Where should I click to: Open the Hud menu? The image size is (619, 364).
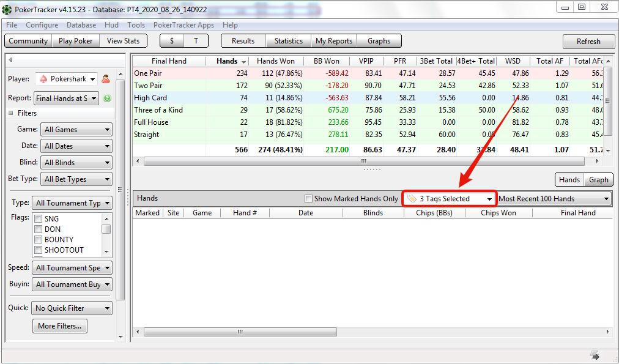[111, 25]
